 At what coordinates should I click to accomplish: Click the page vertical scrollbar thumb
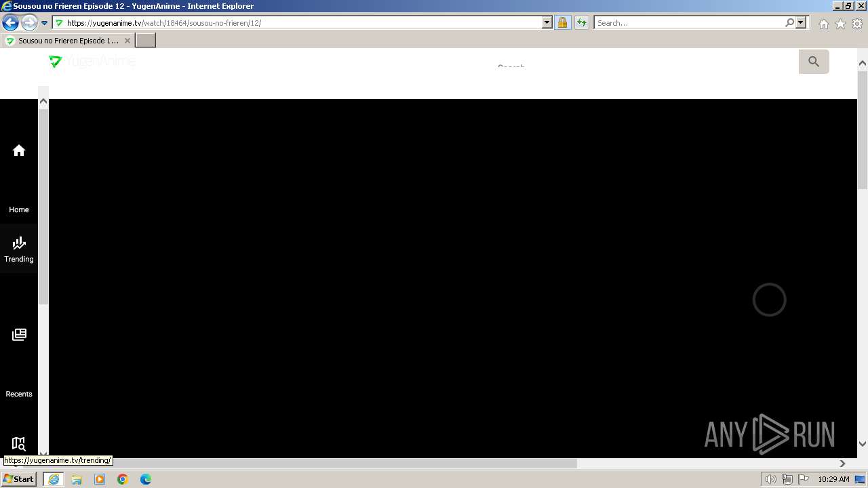pos(863,131)
